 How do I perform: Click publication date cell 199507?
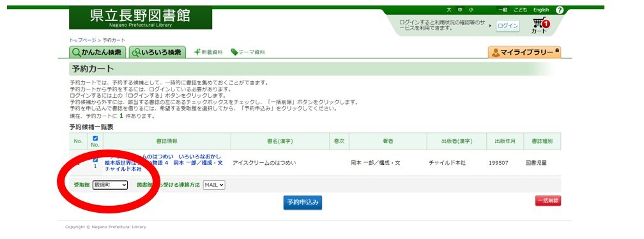[498, 163]
